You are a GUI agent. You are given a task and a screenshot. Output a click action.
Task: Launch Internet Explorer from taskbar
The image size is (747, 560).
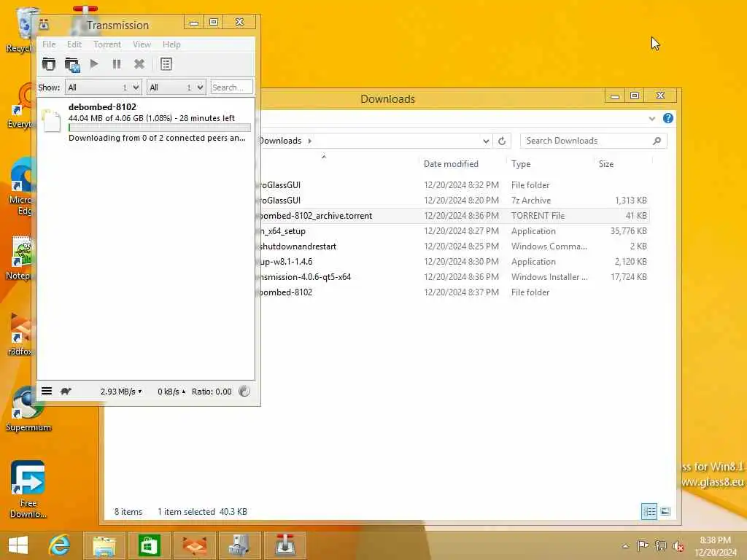click(60, 545)
